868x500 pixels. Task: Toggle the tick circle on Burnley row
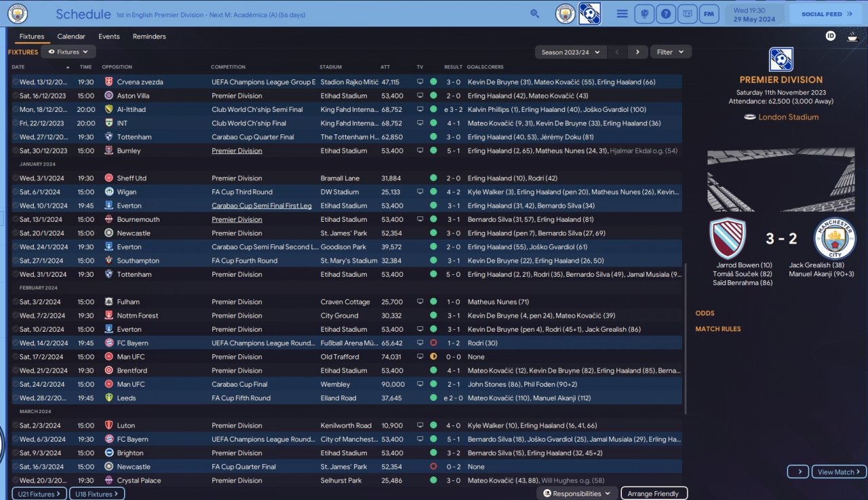(x=16, y=151)
